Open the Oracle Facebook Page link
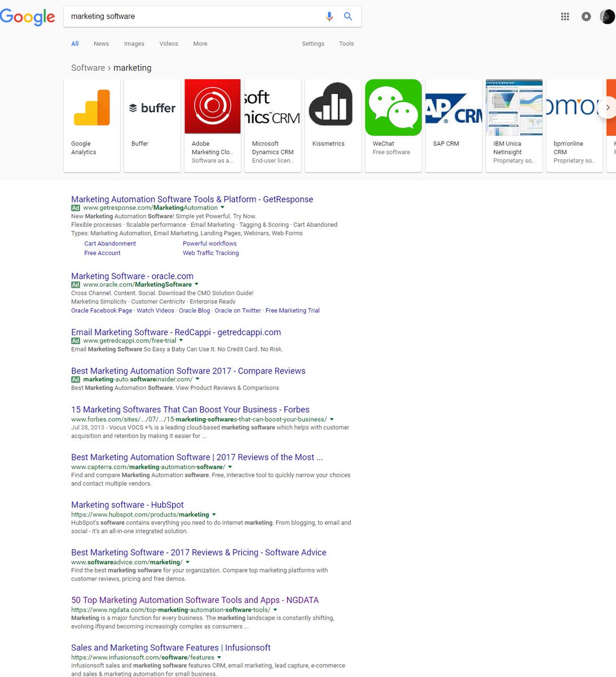This screenshot has width=616, height=677. coord(102,310)
